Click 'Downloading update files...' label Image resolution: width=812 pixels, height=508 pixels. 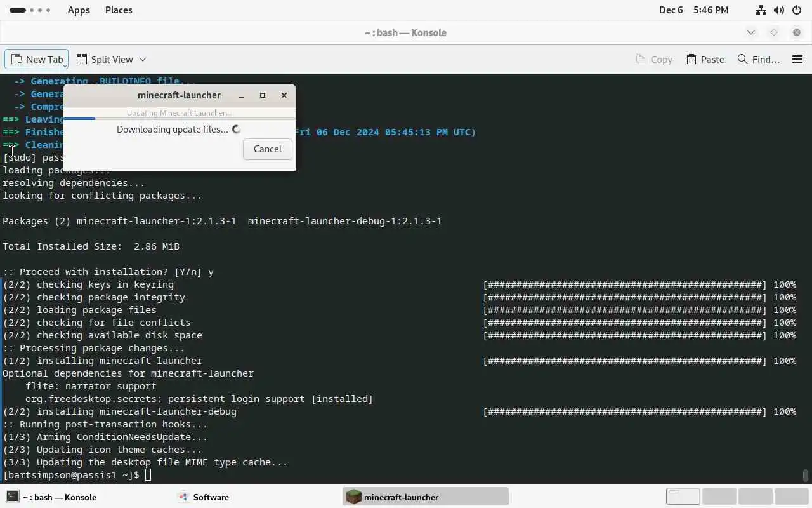(172, 130)
